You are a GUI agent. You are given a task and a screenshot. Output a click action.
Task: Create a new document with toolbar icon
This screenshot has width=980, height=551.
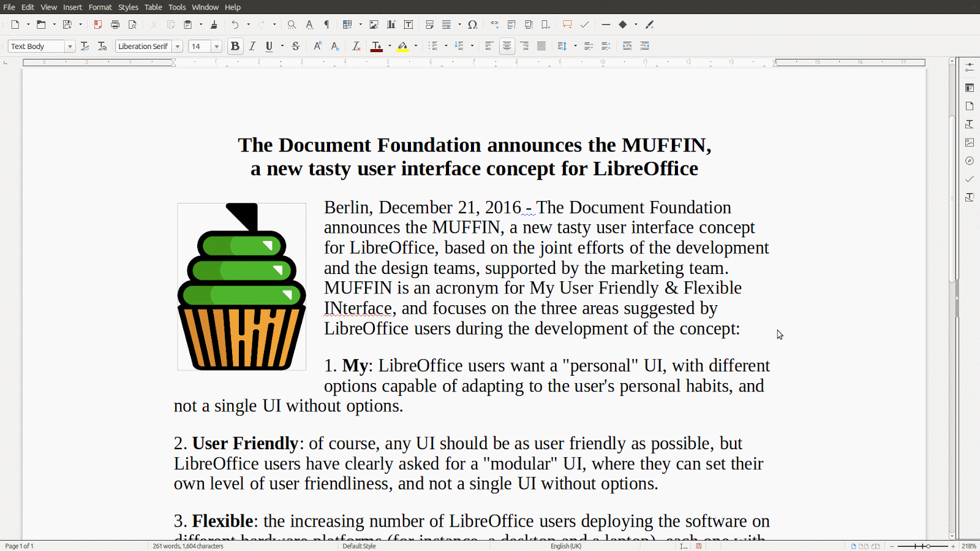tap(15, 25)
